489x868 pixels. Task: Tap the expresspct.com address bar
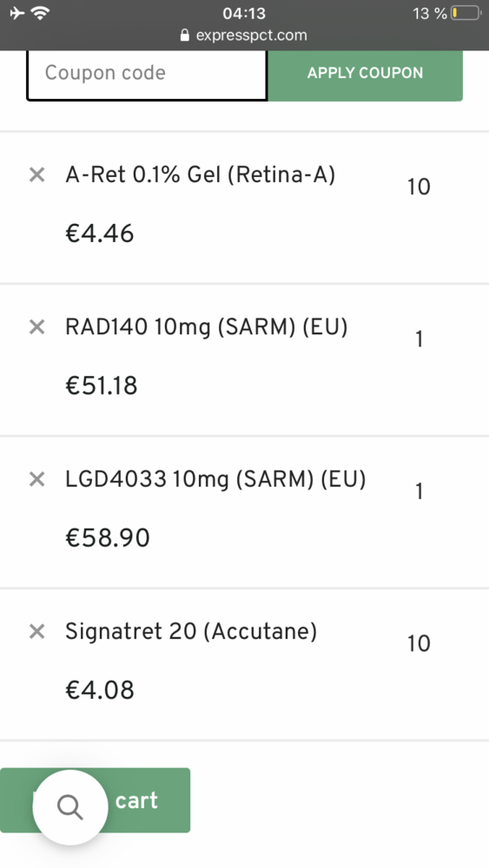pos(244,36)
